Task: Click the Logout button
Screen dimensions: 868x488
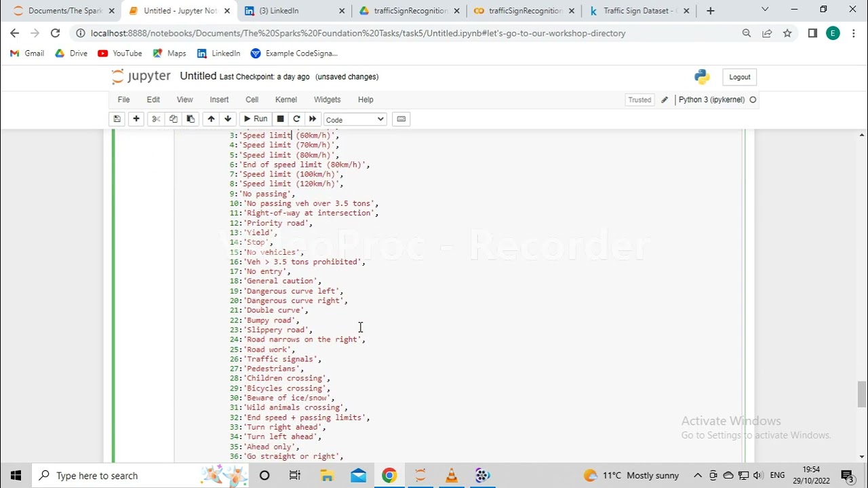Action: point(740,77)
